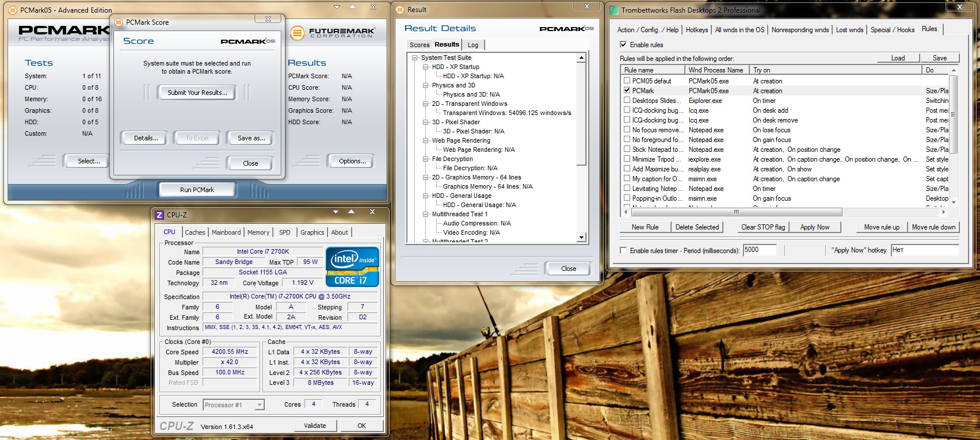Image resolution: width=980 pixels, height=440 pixels.
Task: Check the PCM05 defaut rule checkbox
Action: 627,81
